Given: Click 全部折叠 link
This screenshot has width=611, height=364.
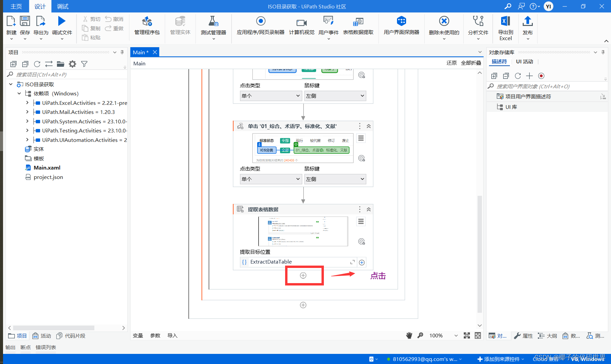Looking at the screenshot, I should point(471,63).
